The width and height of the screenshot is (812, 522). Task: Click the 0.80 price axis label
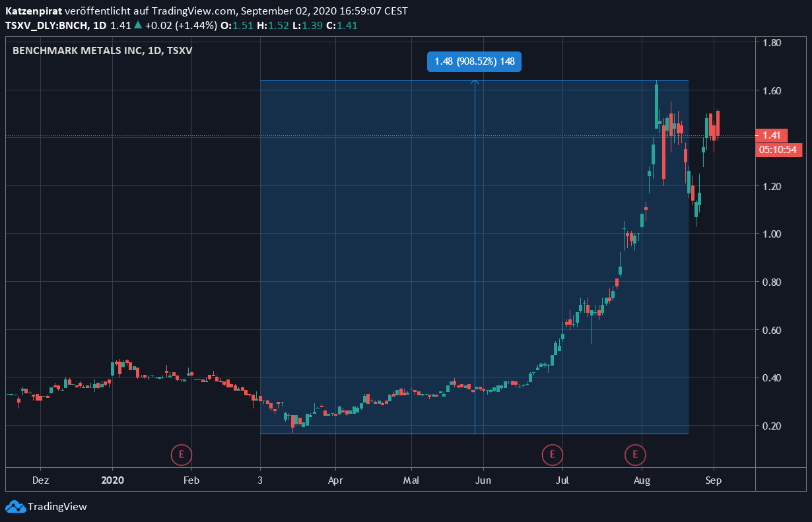tap(772, 282)
